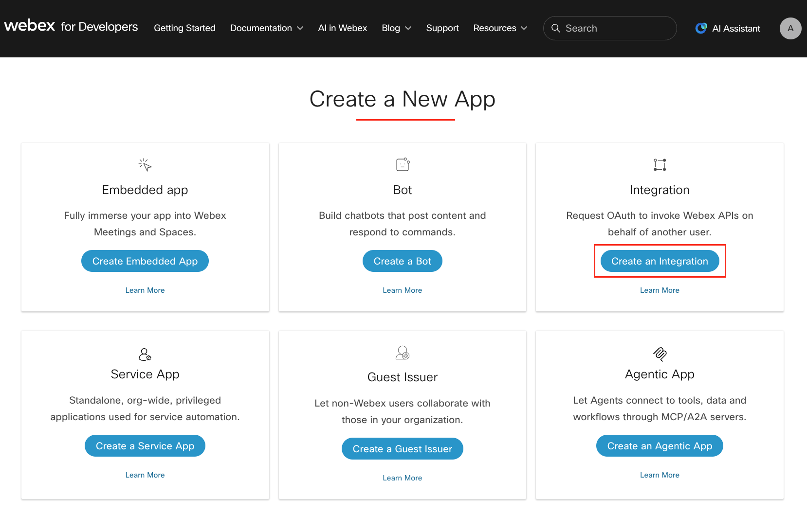
Task: Expand the Documentation dropdown menu
Action: coord(267,28)
